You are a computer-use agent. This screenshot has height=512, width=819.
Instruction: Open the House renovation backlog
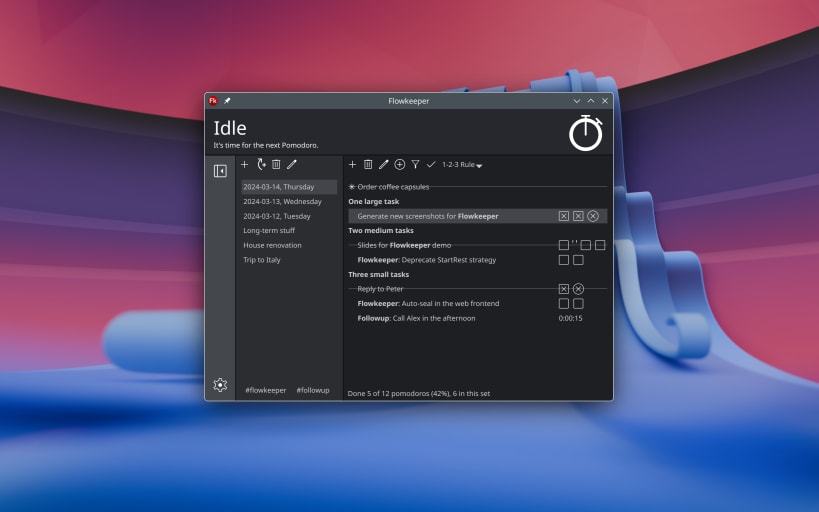click(x=289, y=245)
